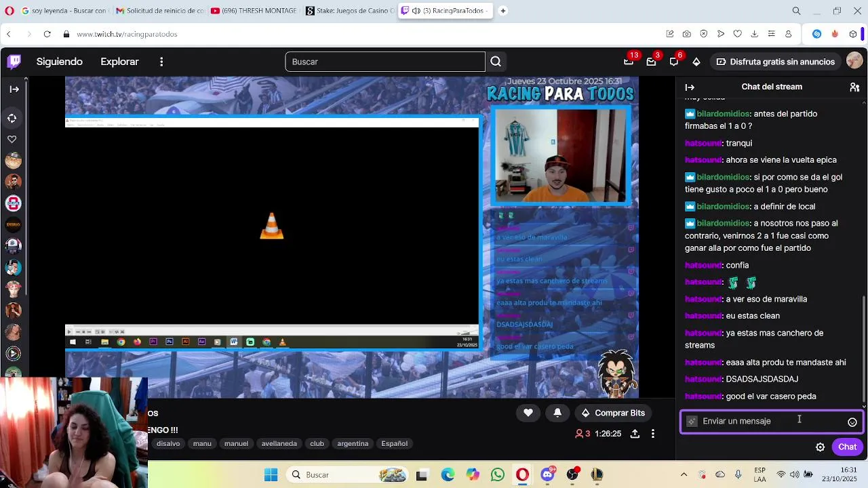The image size is (868, 488).
Task: Open the stream's three-dot options menu
Action: [x=653, y=433]
